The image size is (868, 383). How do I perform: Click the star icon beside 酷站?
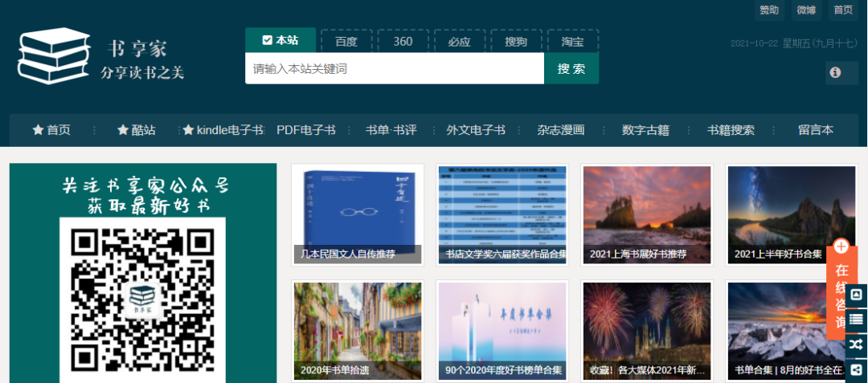[x=123, y=130]
